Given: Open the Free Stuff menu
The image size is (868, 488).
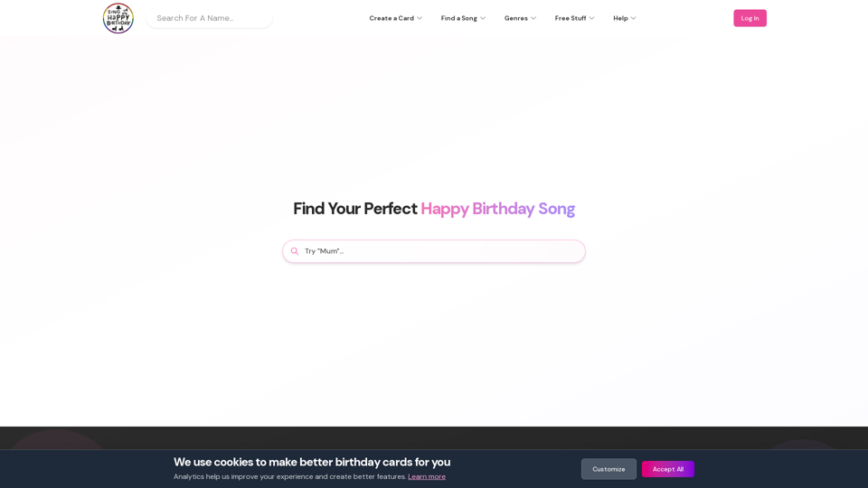Looking at the screenshot, I should (x=571, y=18).
